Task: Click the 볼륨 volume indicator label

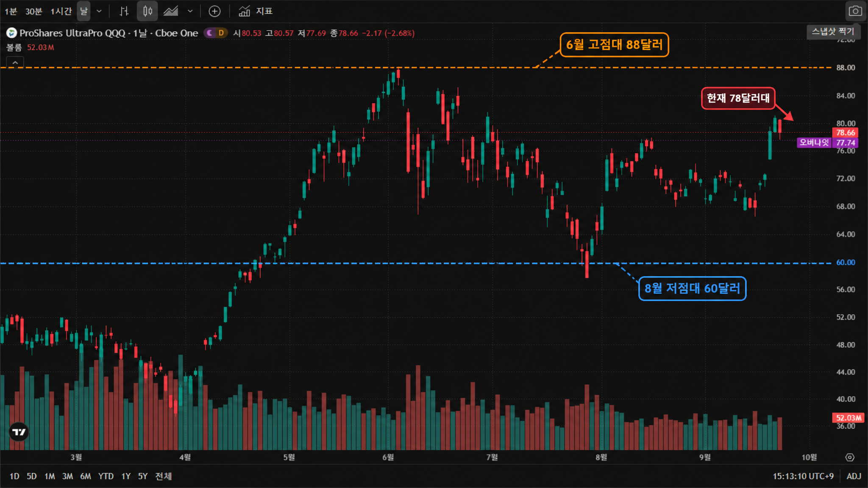Action: tap(14, 47)
